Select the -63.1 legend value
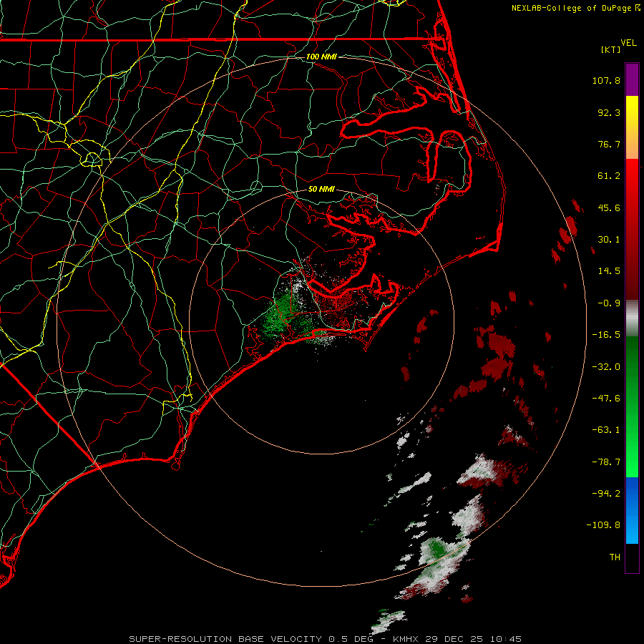The image size is (644, 644). (606, 430)
